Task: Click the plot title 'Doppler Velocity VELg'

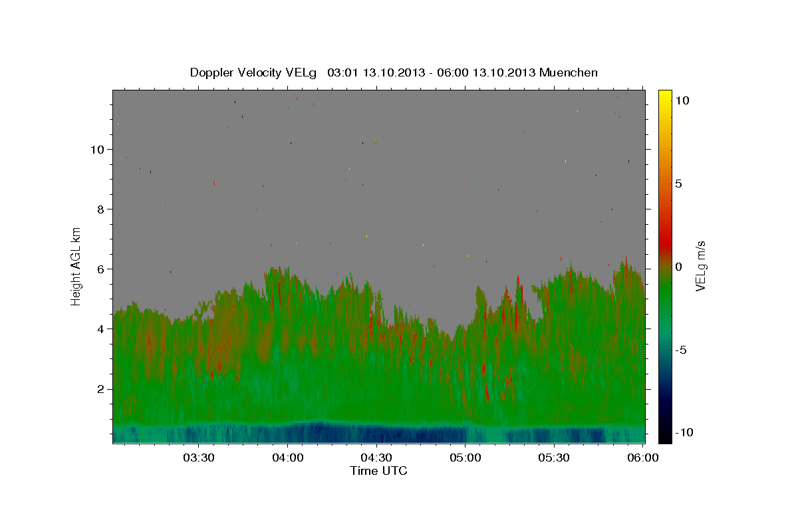Action: (x=253, y=72)
